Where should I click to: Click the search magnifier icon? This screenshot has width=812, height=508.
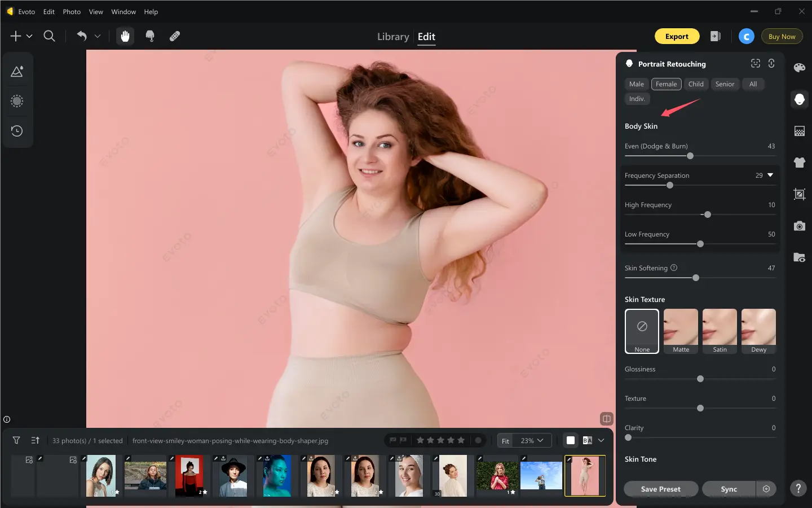coord(50,36)
